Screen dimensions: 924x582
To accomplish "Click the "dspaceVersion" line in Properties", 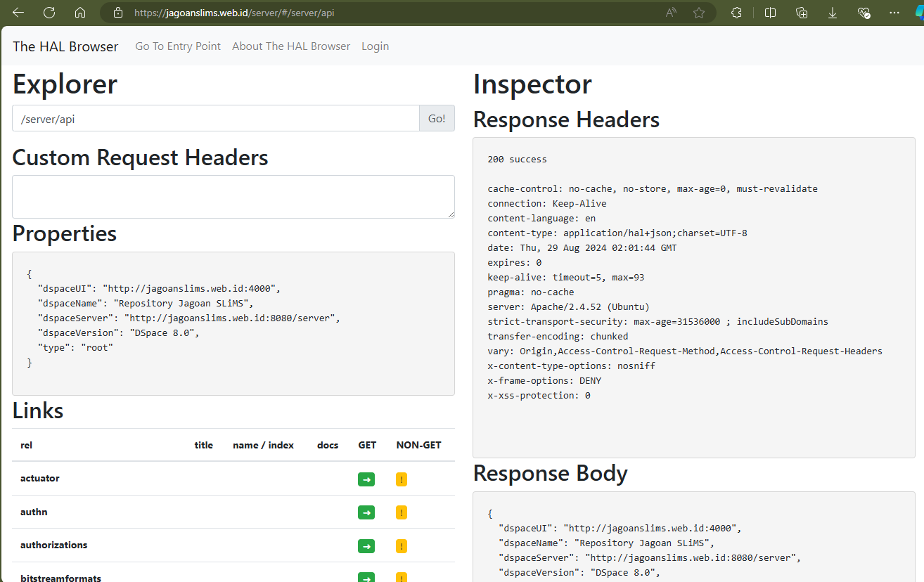I will click(x=119, y=333).
